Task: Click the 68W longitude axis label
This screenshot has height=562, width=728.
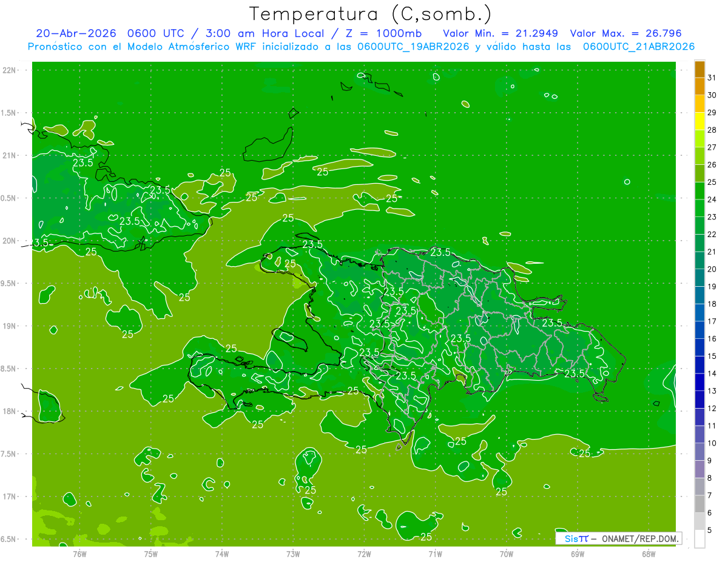Action: tap(649, 554)
